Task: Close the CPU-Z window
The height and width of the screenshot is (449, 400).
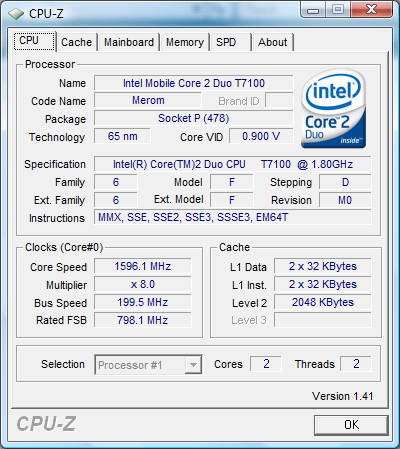Action: (371, 10)
